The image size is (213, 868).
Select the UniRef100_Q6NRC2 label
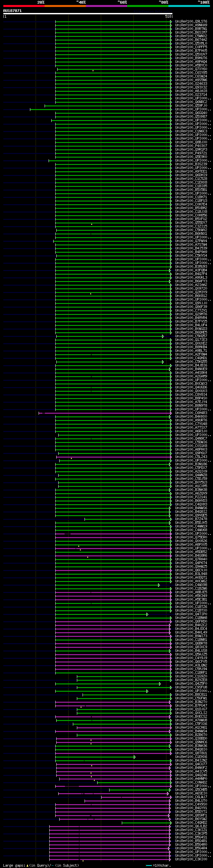(191, 102)
